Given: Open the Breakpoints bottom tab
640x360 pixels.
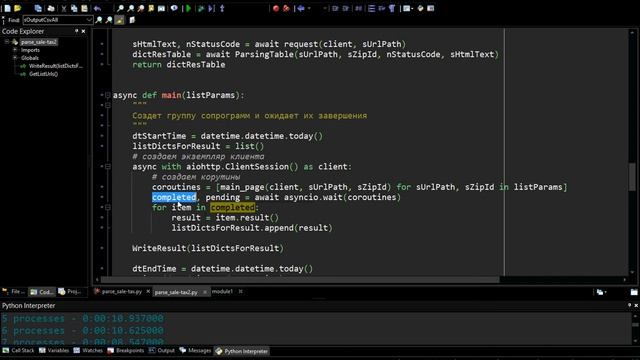Looking at the screenshot, I should 126,351.
